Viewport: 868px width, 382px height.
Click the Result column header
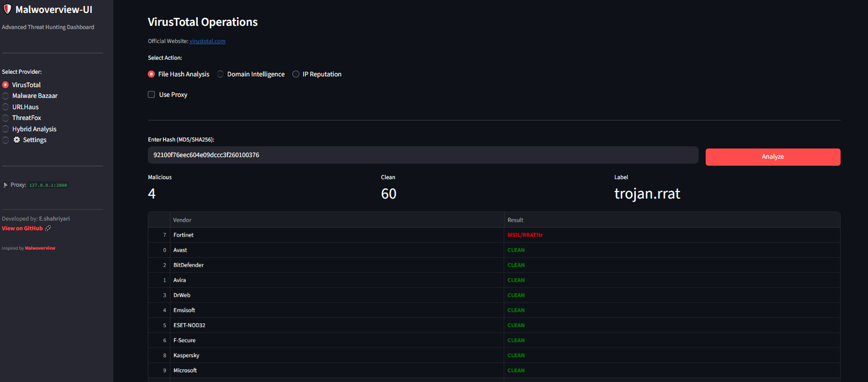point(672,220)
